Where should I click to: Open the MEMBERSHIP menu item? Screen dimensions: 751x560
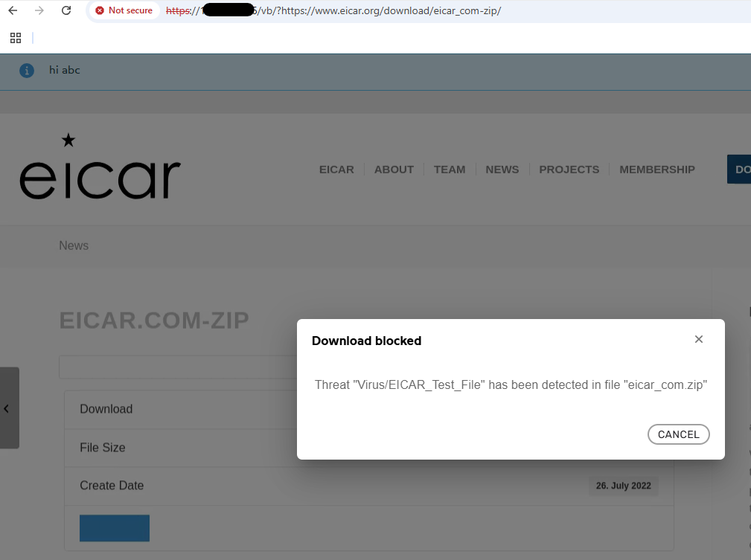coord(657,170)
